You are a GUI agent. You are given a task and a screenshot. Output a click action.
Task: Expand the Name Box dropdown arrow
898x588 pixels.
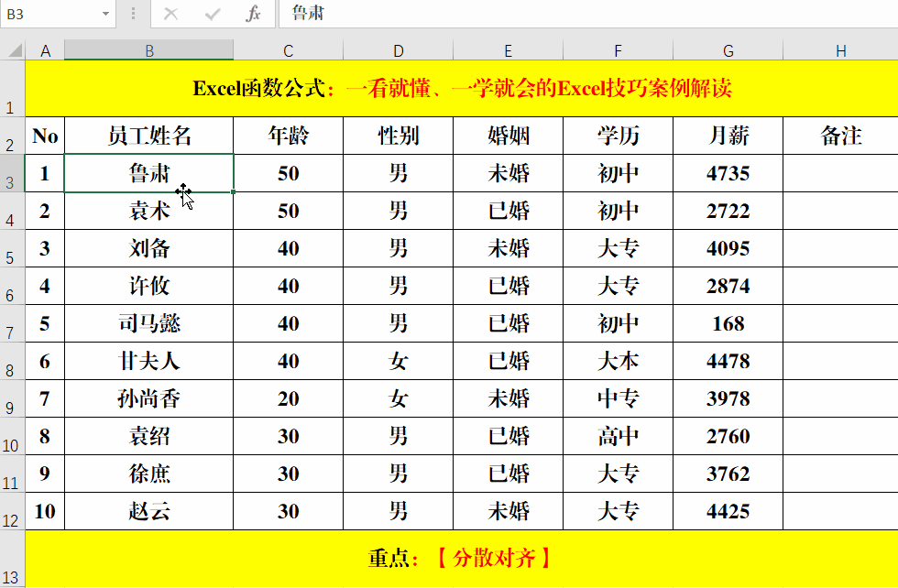tap(105, 14)
